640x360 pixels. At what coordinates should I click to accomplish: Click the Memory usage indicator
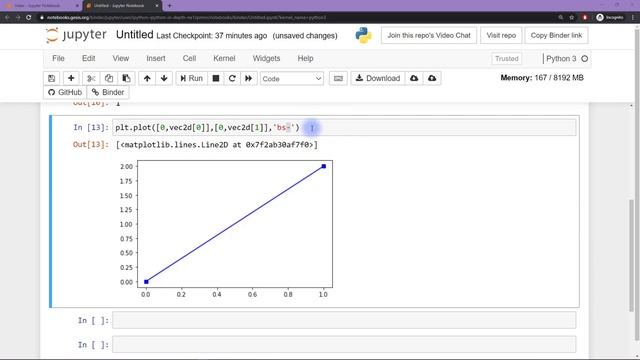point(542,78)
